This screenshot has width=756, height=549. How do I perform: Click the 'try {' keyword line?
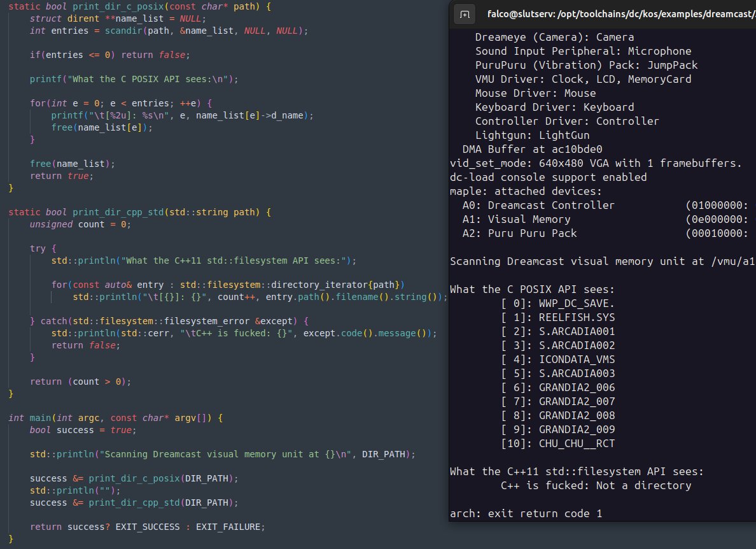pos(43,248)
